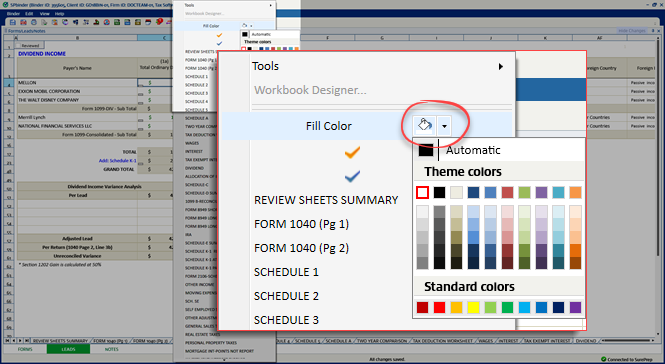Viewport: 665px width, 364px height.
Task: Switch to the NOTES tab
Action: pyautogui.click(x=112, y=349)
